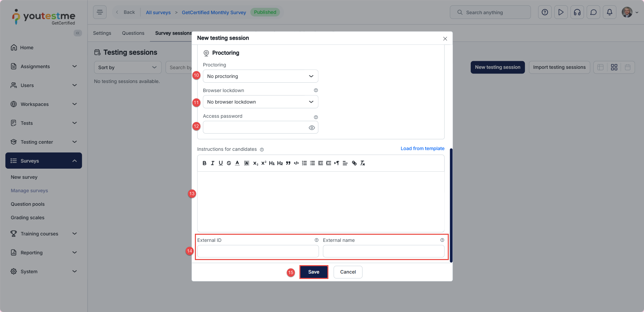The image size is (644, 312).
Task: Apply strikethrough in instructions editor
Action: (229, 163)
